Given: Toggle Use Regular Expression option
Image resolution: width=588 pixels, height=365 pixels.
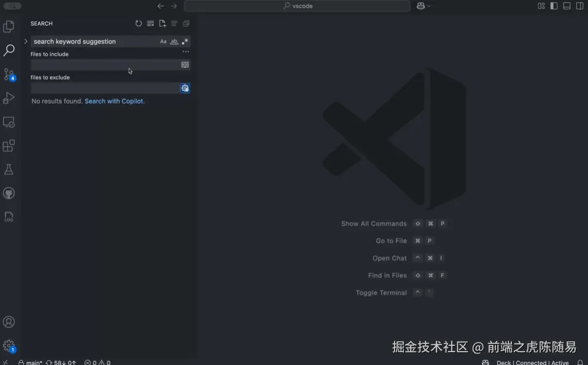Looking at the screenshot, I should click(x=185, y=41).
